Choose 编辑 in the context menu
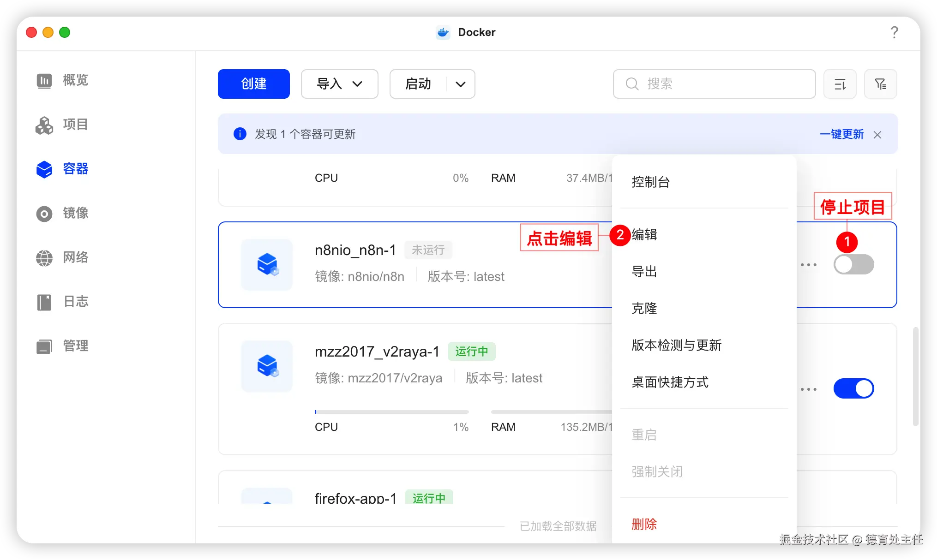Image resolution: width=937 pixels, height=560 pixels. click(644, 235)
